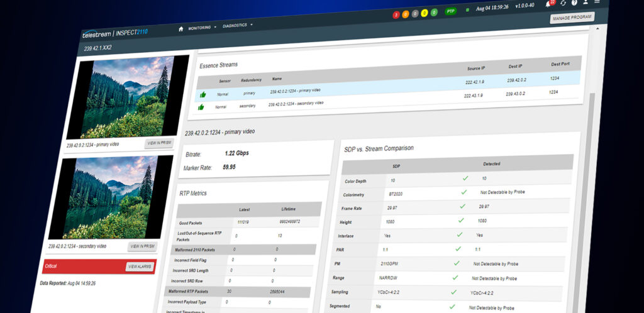Image resolution: width=644 pixels, height=313 pixels.
Task: Select the secondary video thumbnail
Action: tap(111, 197)
